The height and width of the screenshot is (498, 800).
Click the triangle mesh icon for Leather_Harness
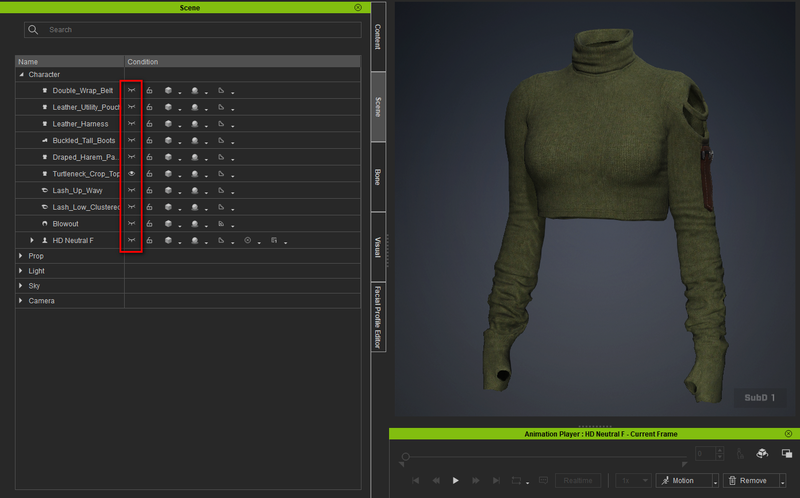tap(221, 124)
